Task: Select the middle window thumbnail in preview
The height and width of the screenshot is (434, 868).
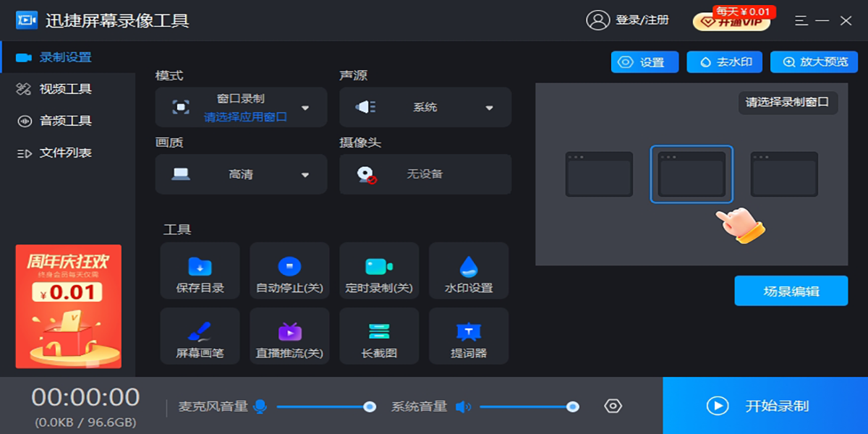Action: [x=692, y=174]
